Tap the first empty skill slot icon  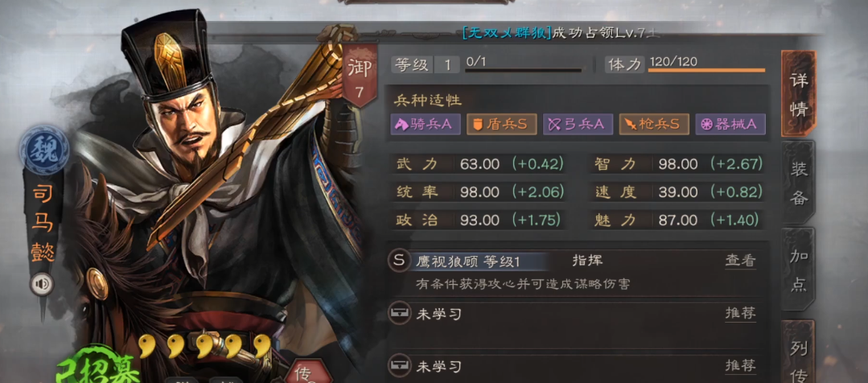[x=399, y=313]
